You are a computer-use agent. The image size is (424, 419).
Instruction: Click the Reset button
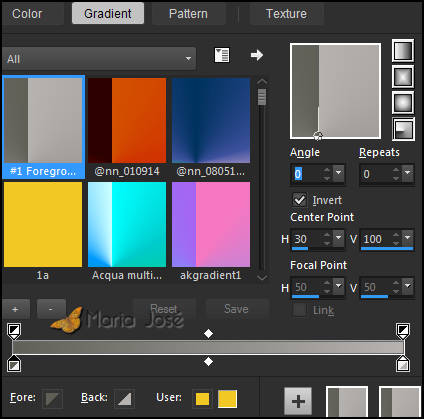[x=164, y=309]
